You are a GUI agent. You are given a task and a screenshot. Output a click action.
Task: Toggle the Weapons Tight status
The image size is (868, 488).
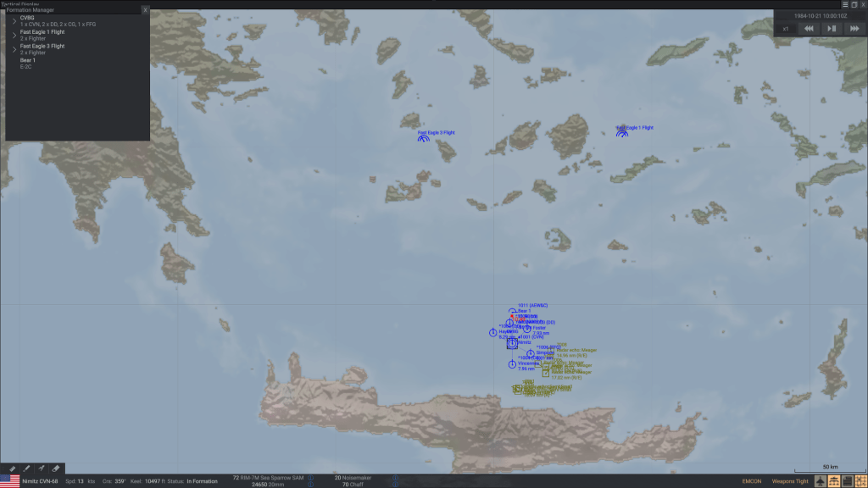click(789, 481)
